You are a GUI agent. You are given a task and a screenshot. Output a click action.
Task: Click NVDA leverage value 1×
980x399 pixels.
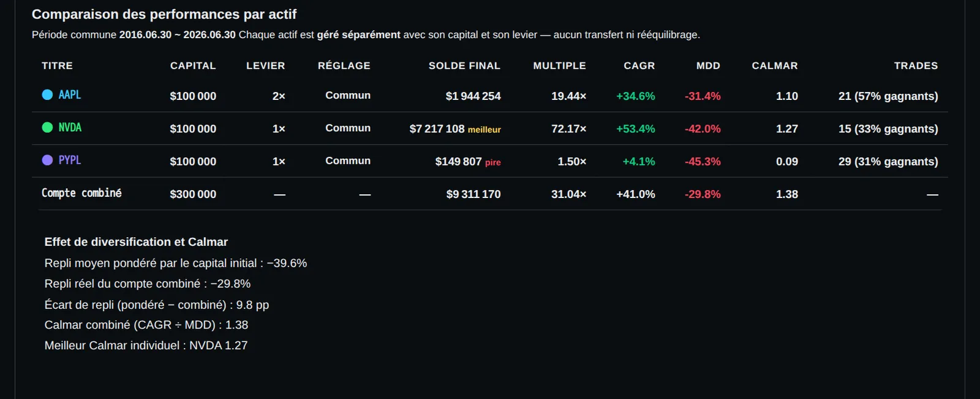click(x=279, y=129)
